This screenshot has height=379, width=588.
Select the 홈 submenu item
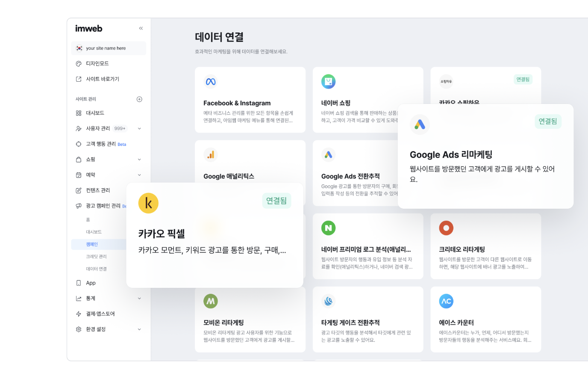click(x=88, y=220)
